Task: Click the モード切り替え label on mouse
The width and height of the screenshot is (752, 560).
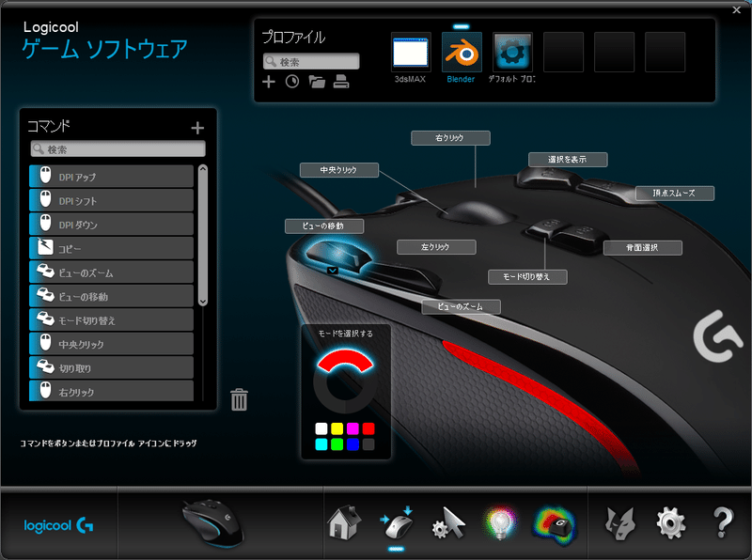Action: tap(527, 277)
